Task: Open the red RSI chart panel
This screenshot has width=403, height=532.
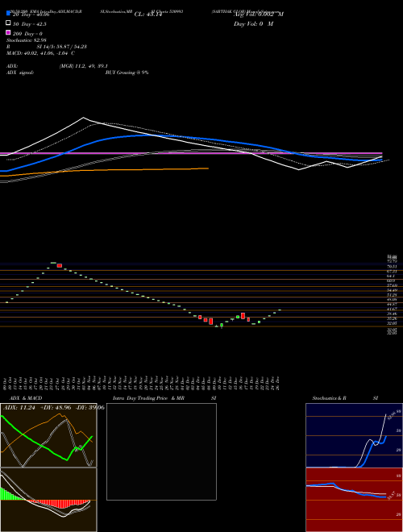Action: (354, 500)
